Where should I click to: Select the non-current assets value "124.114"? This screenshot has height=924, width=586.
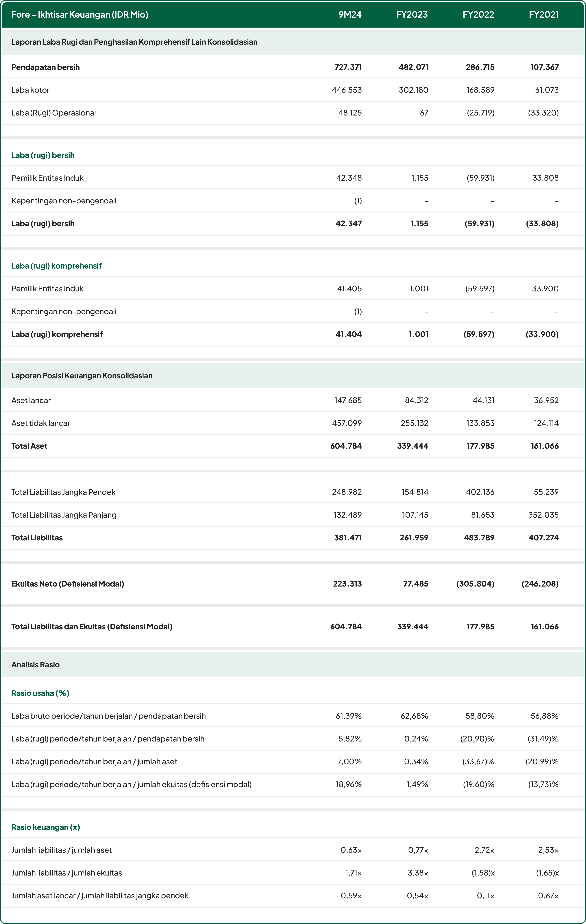(547, 423)
